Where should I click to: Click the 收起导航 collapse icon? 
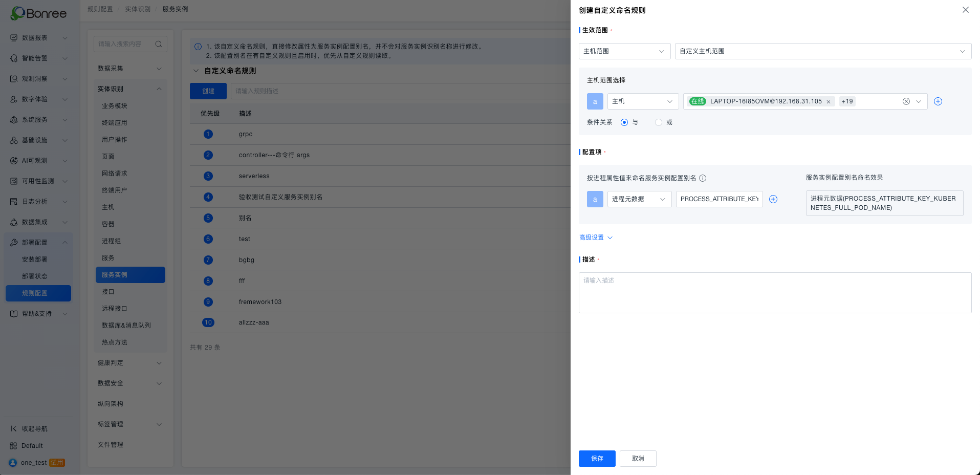14,429
